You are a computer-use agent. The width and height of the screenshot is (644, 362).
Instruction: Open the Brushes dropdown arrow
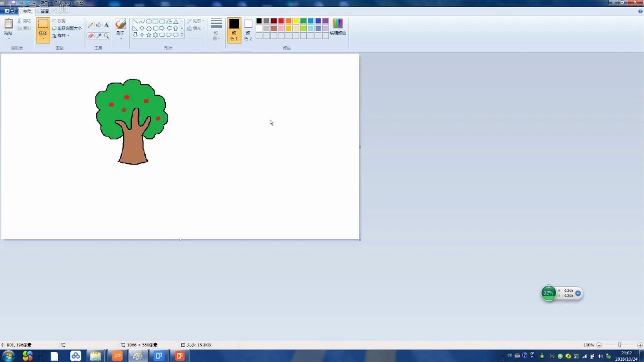(120, 39)
